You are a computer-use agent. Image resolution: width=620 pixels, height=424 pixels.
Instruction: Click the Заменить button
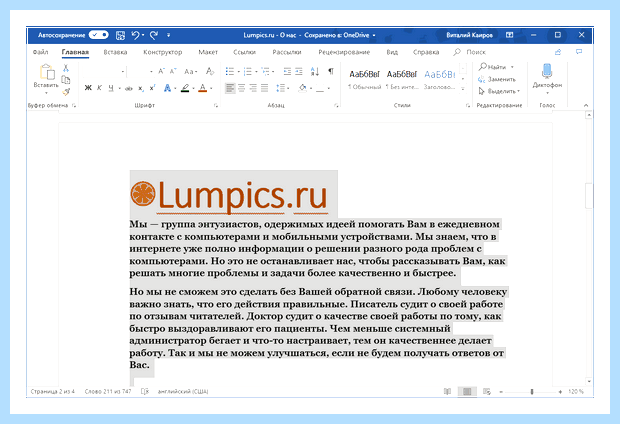[x=497, y=79]
